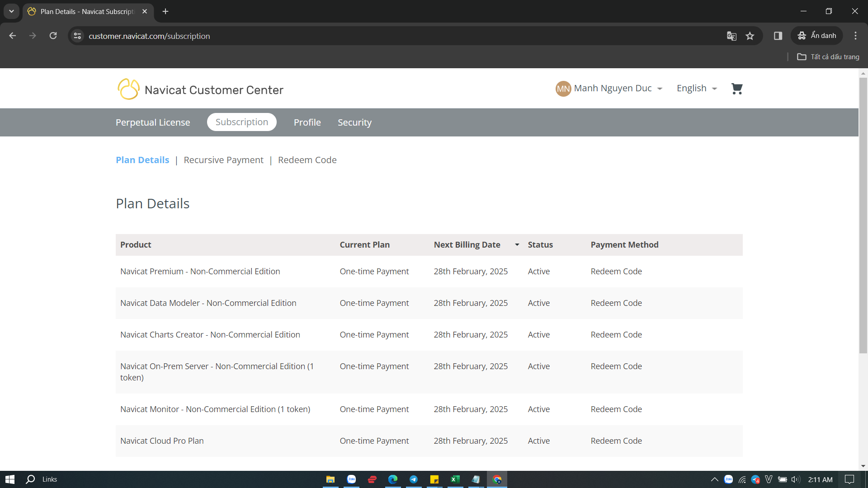The width and height of the screenshot is (868, 488).
Task: Select Navicat Cloud Pro Plan row
Action: [x=429, y=441]
